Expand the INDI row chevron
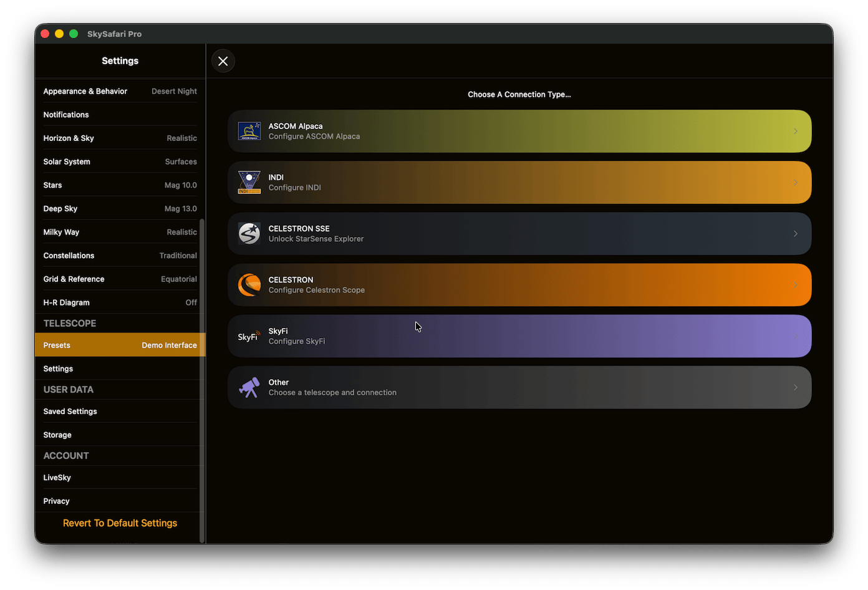The width and height of the screenshot is (868, 590). 796,183
